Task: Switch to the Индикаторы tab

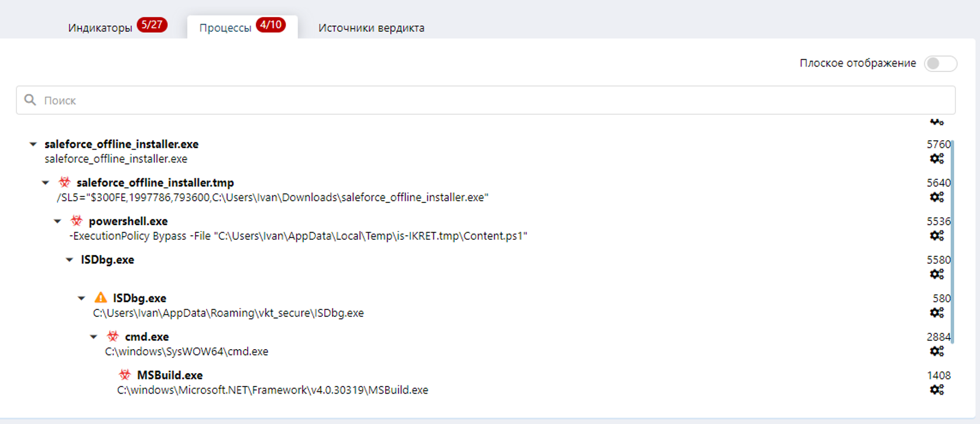Action: 100,27
